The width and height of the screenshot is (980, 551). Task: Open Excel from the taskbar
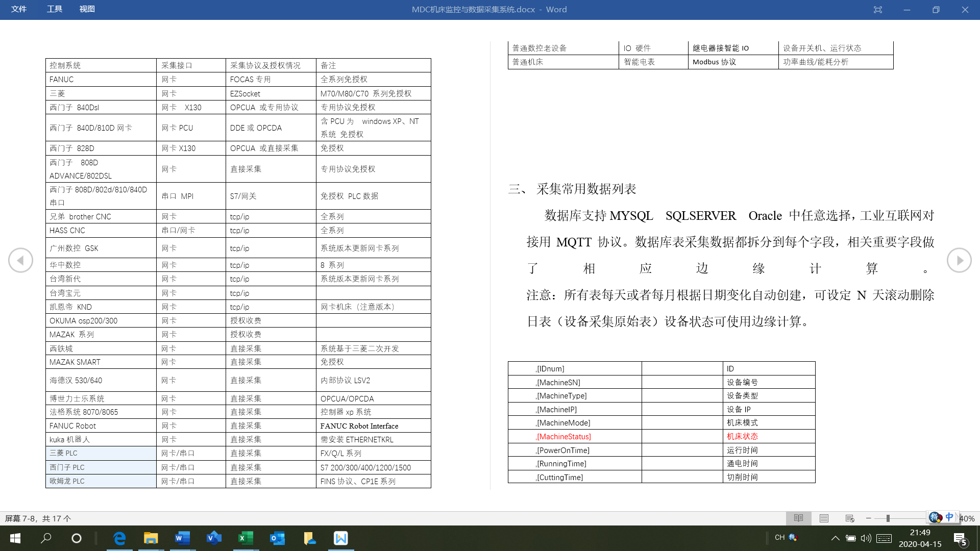point(246,538)
